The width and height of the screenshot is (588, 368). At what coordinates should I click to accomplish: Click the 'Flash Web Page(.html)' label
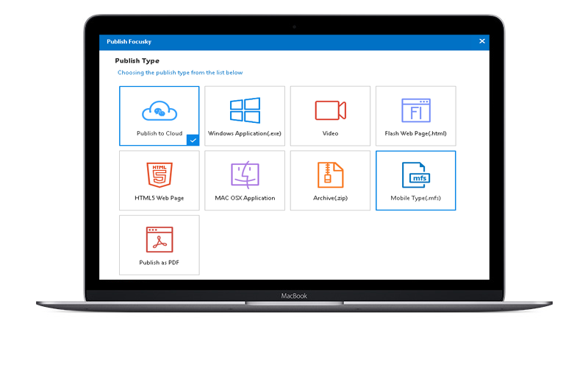(415, 133)
